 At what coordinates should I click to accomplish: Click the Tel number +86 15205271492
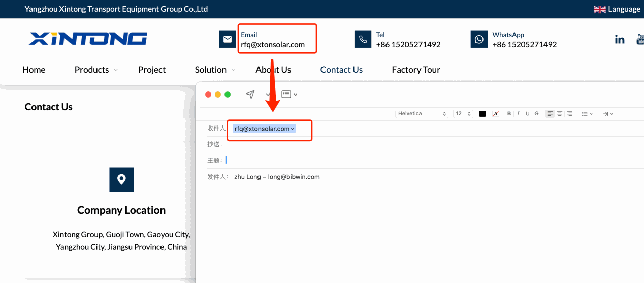[x=408, y=44]
